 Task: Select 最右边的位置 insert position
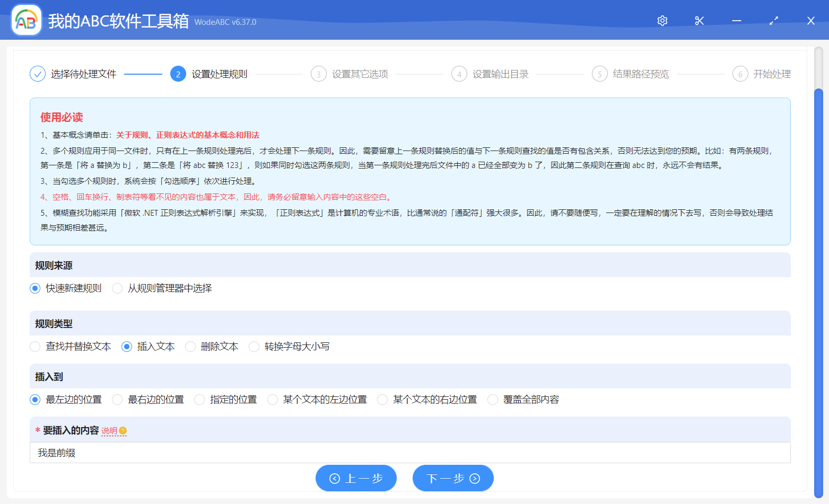coord(117,400)
